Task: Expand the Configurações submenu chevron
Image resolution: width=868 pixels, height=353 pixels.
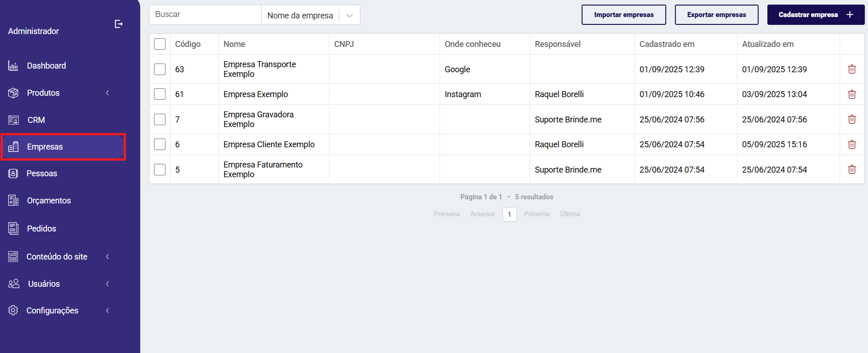Action: point(108,311)
